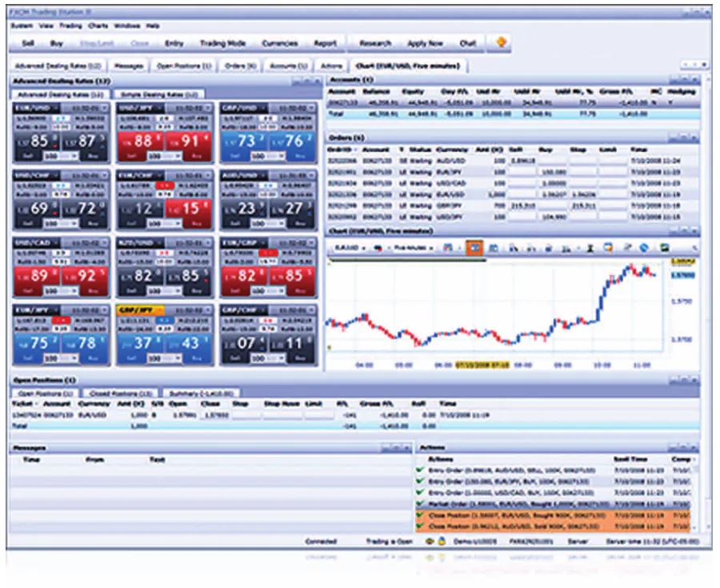The height and width of the screenshot is (588, 720).
Task: Click the pencil icon in chart toolbar
Action: [627, 248]
